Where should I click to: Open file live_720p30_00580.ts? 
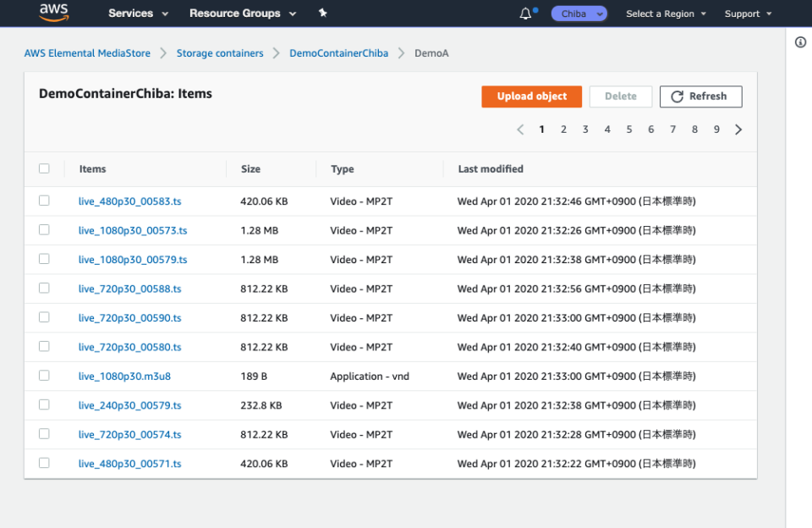(130, 347)
